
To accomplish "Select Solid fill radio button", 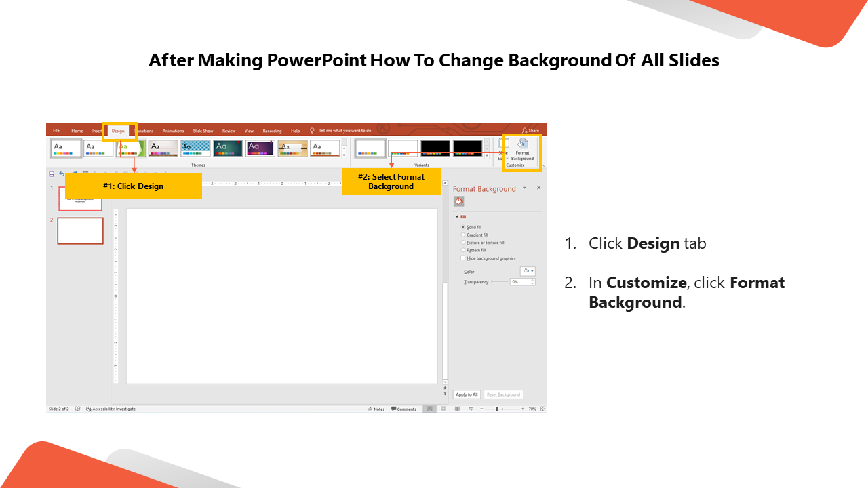I will [463, 227].
